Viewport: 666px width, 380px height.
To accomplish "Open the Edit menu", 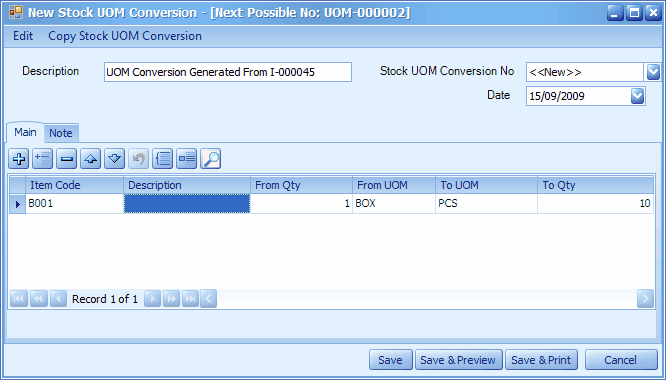I will (23, 36).
